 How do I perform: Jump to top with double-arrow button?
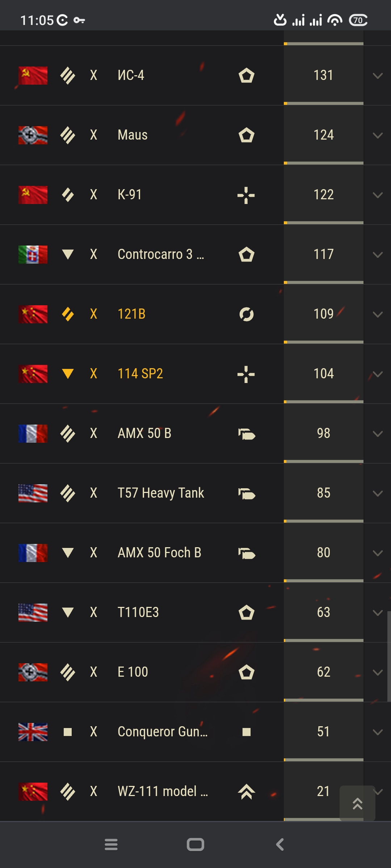(x=357, y=803)
